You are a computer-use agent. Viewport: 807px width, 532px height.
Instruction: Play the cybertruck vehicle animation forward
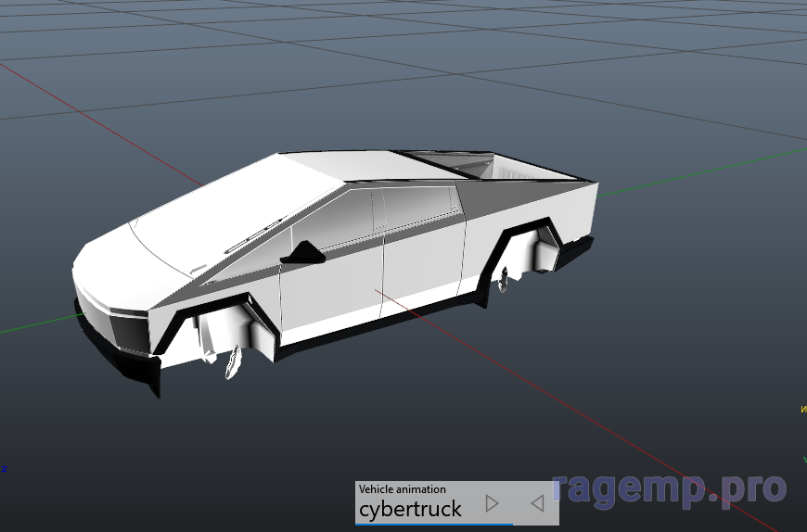click(493, 503)
